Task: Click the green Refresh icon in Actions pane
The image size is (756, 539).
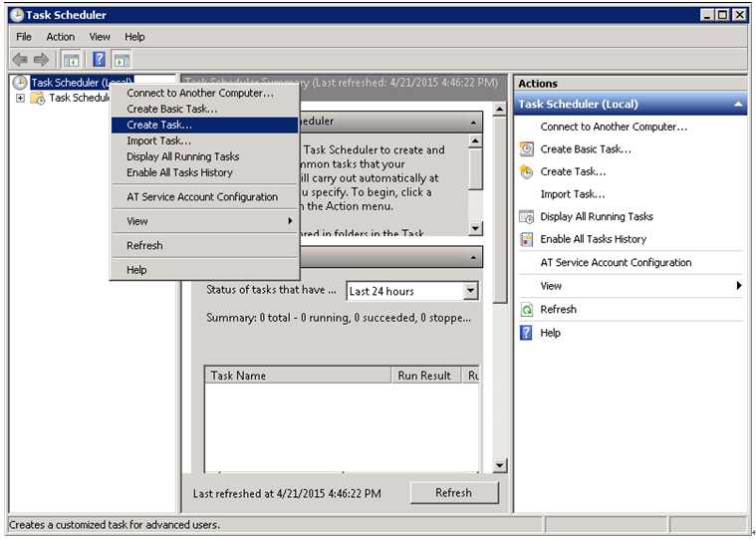Action: click(527, 310)
